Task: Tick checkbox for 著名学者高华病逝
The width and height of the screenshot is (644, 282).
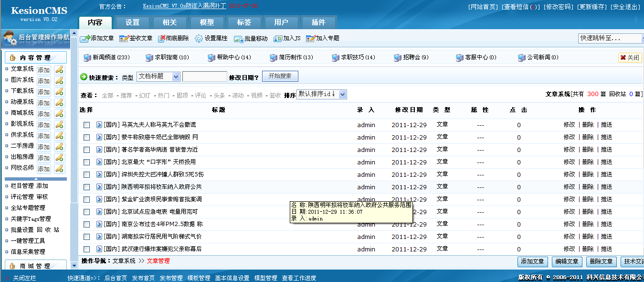Action: tap(86, 150)
